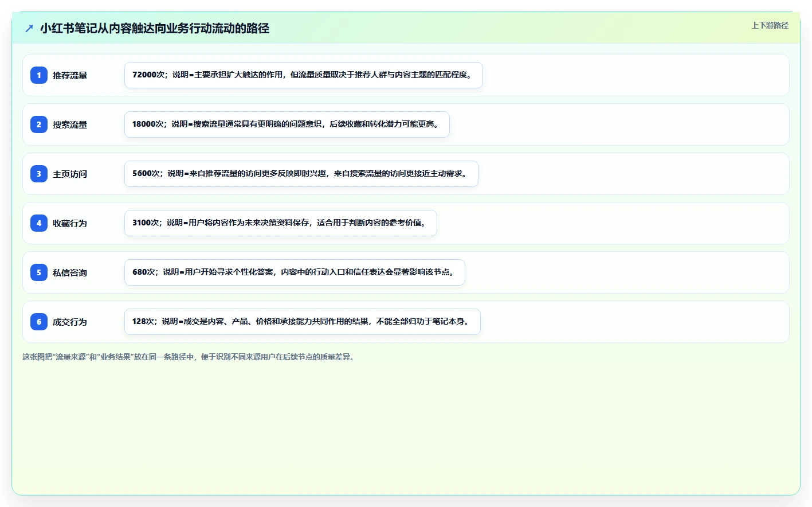Image resolution: width=812 pixels, height=507 pixels.
Task: Select the 私信咨询 step label
Action: [x=70, y=272]
